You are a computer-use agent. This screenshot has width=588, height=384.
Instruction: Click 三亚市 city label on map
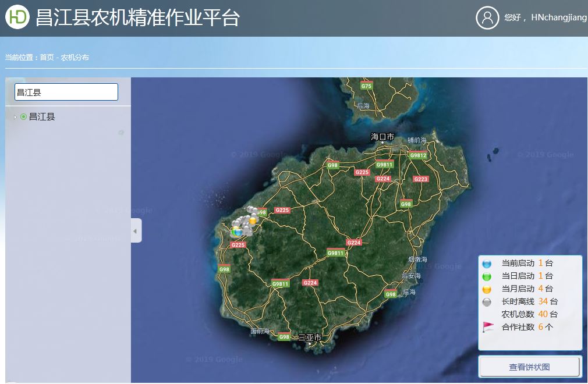pyautogui.click(x=310, y=337)
